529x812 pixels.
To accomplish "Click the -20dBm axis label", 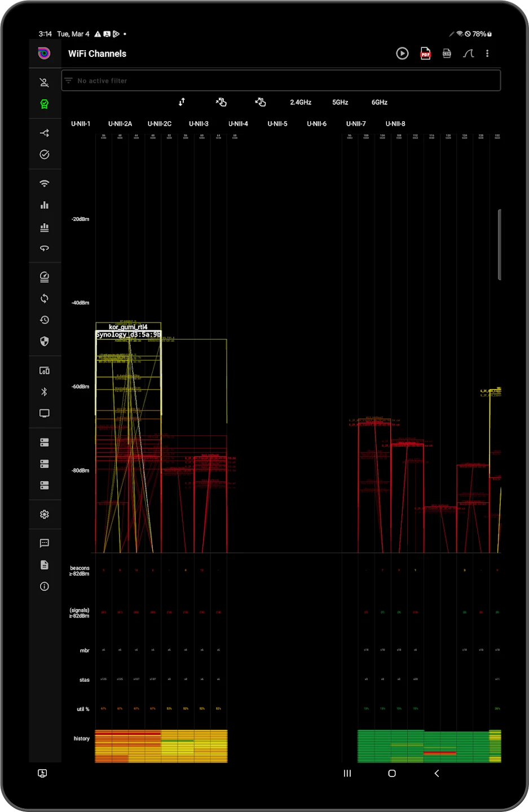I will click(x=80, y=219).
